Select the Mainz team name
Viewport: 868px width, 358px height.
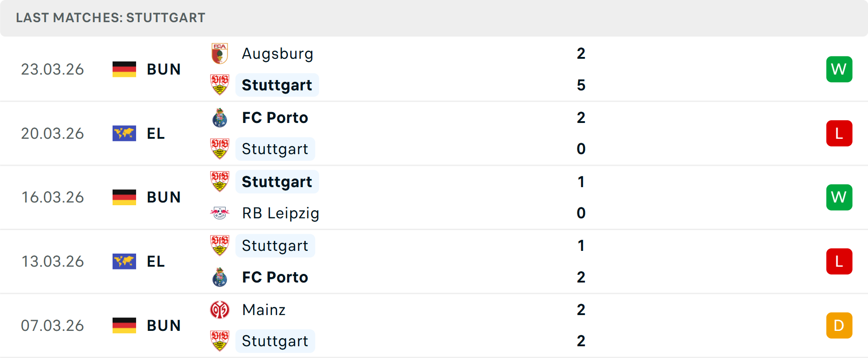tap(264, 310)
